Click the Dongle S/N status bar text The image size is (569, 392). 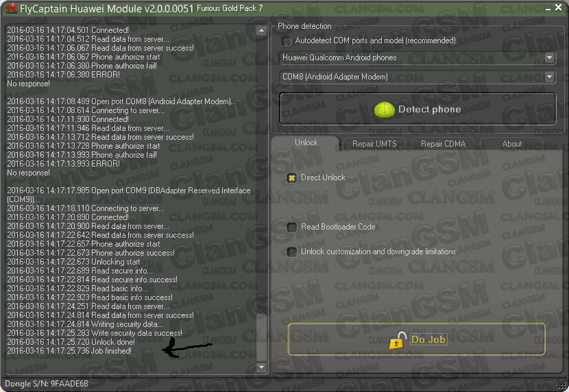(47, 384)
